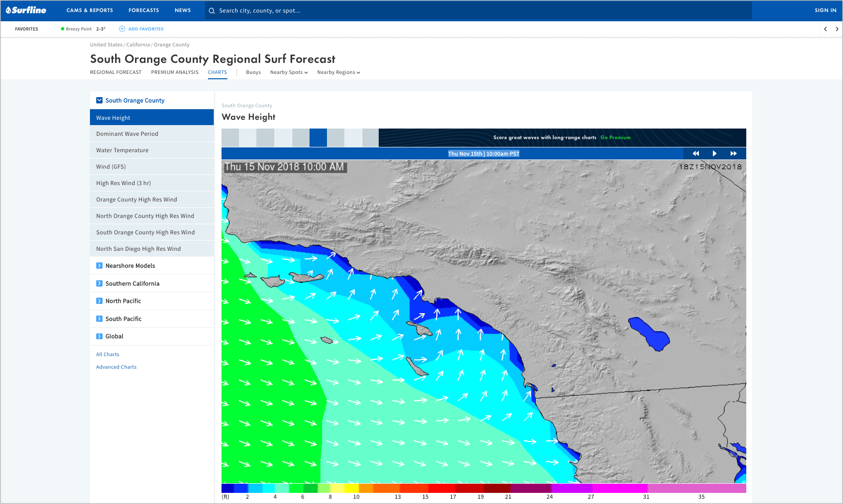This screenshot has width=843, height=504.
Task: Click the rewind chart button
Action: pyautogui.click(x=695, y=154)
